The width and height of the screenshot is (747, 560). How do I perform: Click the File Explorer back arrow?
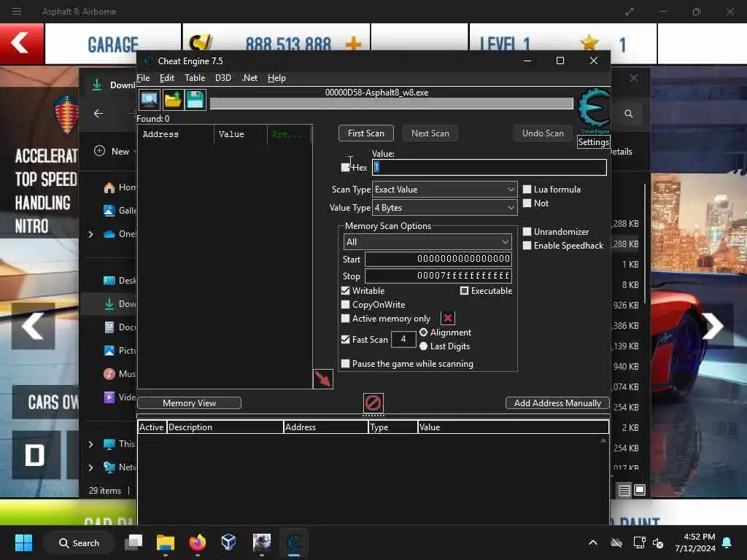98,113
